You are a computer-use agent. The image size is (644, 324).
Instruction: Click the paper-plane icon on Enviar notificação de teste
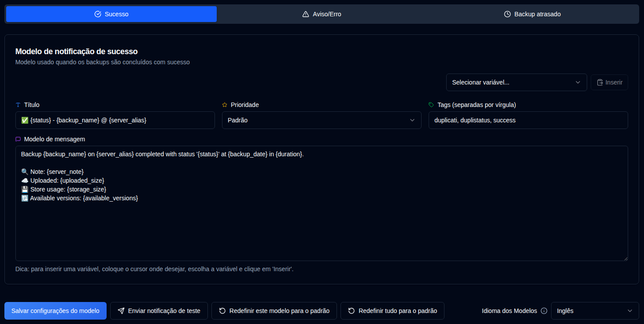(121, 311)
